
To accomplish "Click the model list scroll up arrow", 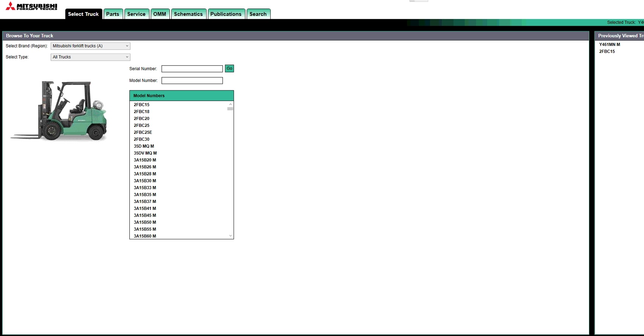I will 230,104.
